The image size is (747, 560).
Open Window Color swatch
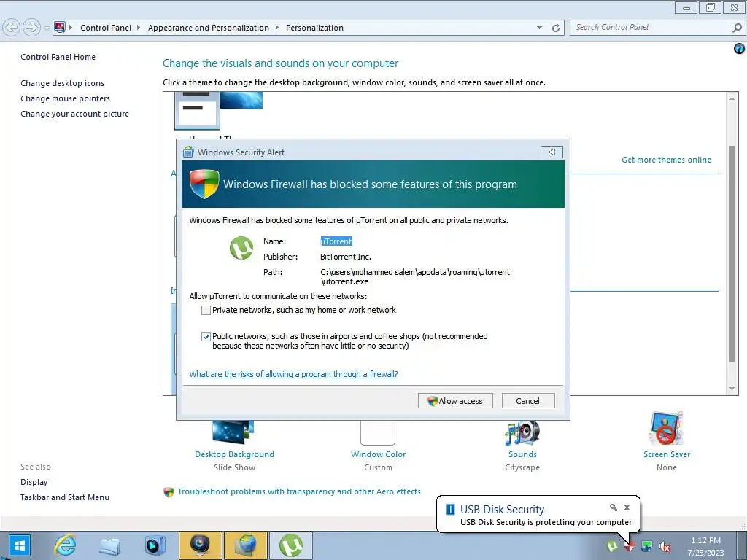tap(378, 432)
